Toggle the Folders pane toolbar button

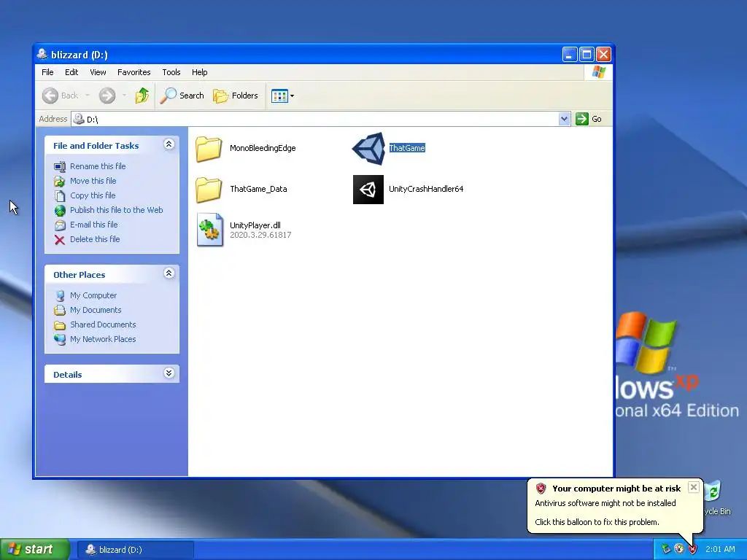[x=236, y=96]
